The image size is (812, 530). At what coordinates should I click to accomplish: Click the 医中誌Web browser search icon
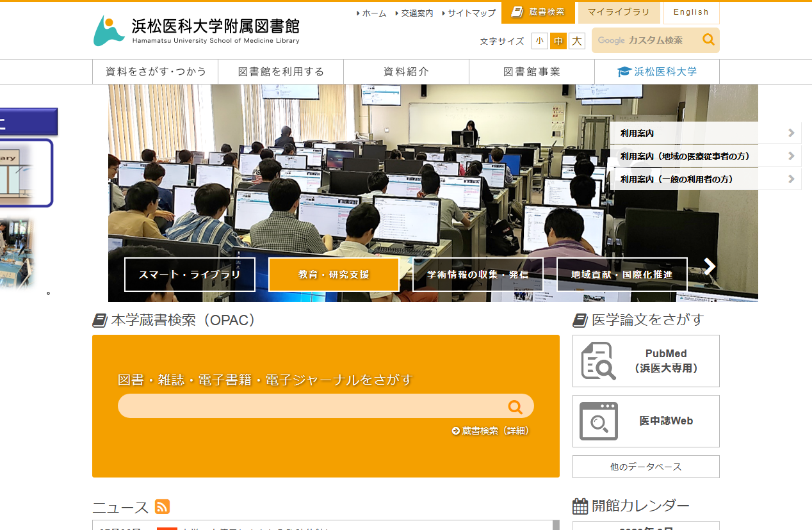[598, 421]
